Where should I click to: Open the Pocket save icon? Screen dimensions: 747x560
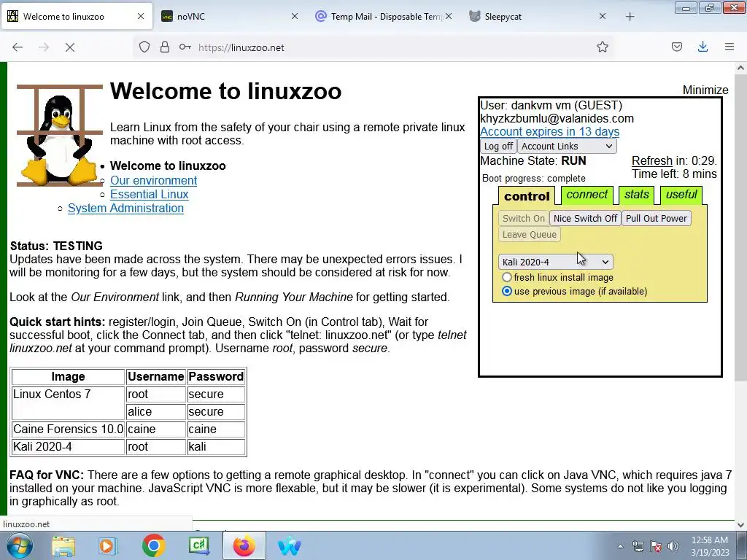point(676,47)
